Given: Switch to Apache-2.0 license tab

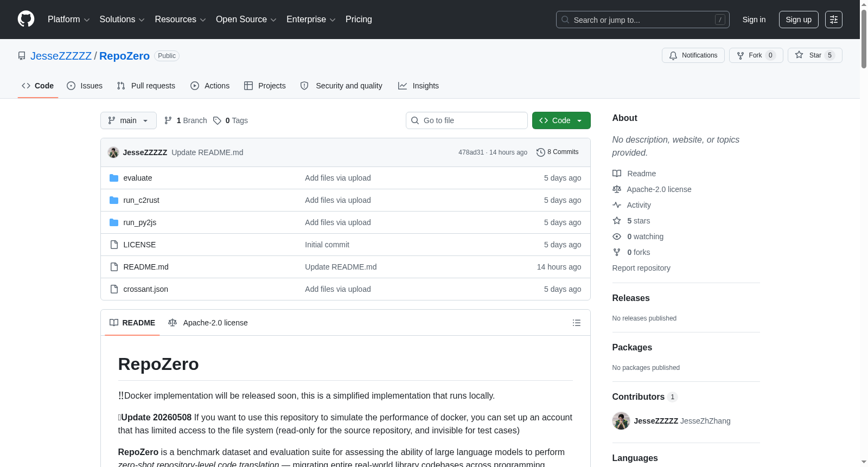Looking at the screenshot, I should [208, 323].
